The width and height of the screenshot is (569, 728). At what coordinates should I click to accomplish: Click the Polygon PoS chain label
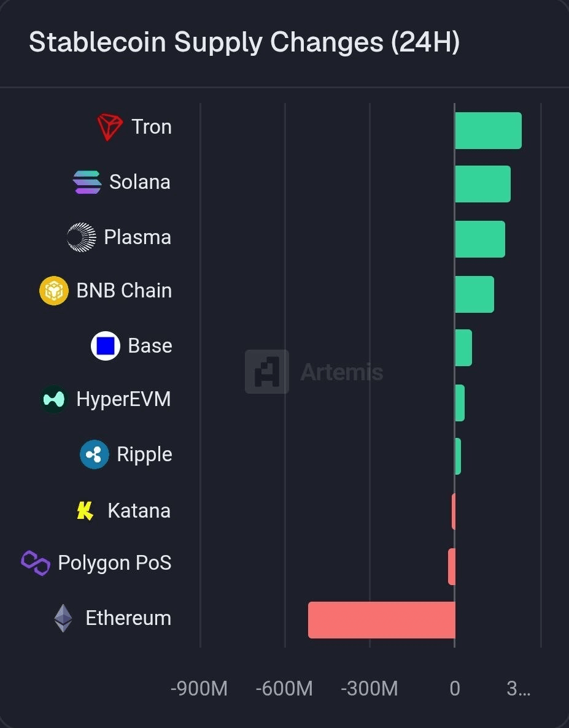pyautogui.click(x=114, y=562)
